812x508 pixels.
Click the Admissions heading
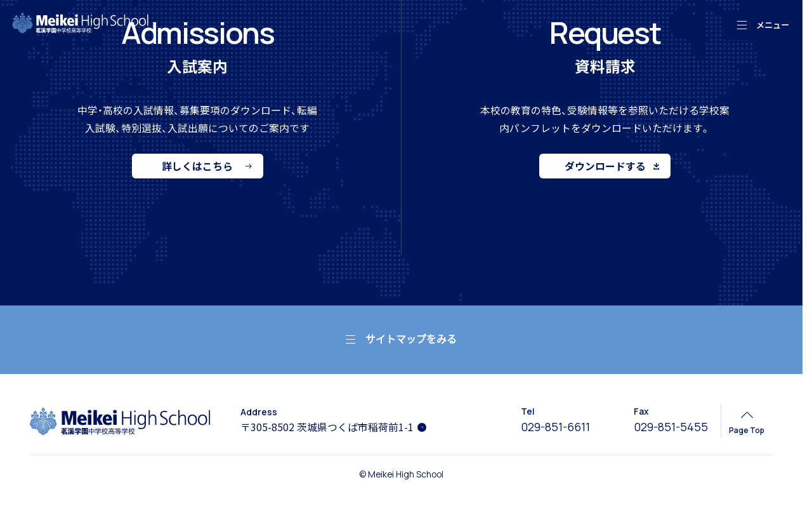click(x=197, y=34)
